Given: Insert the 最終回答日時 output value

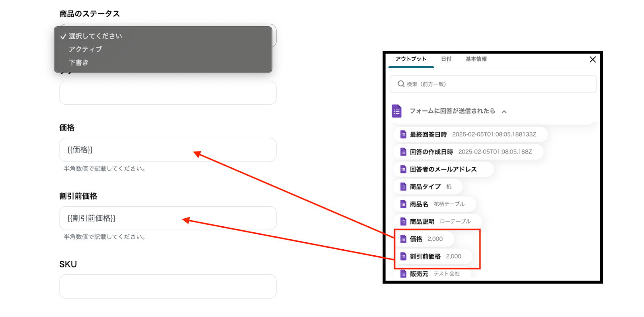Looking at the screenshot, I should (470, 134).
